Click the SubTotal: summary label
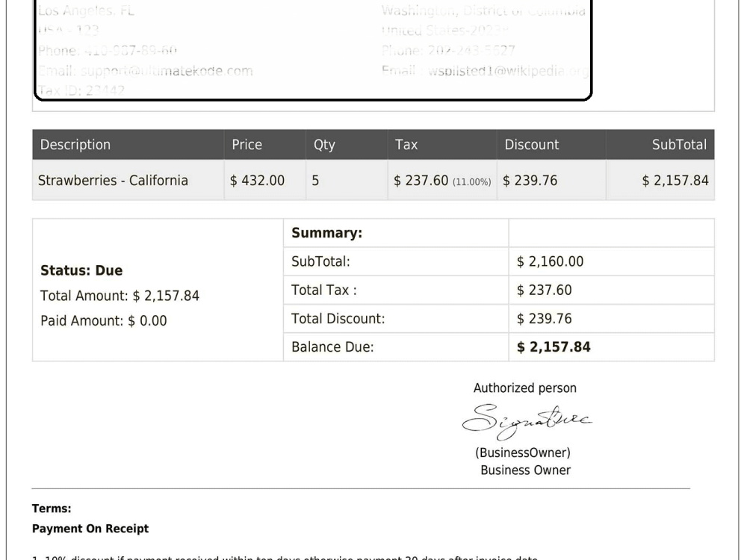 coord(320,261)
